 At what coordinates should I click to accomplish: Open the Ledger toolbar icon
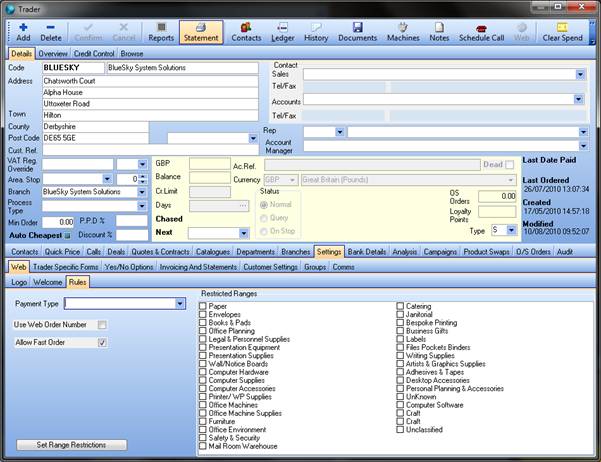pyautogui.click(x=282, y=27)
